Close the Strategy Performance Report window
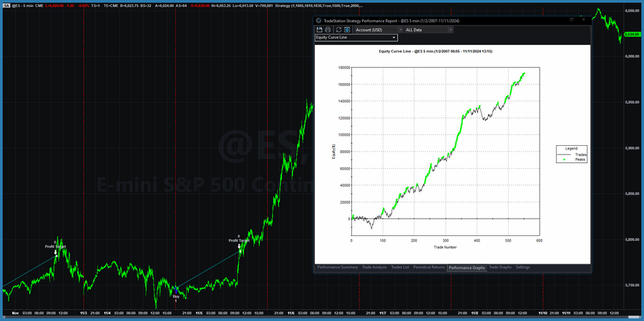The height and width of the screenshot is (321, 644). click(x=584, y=20)
